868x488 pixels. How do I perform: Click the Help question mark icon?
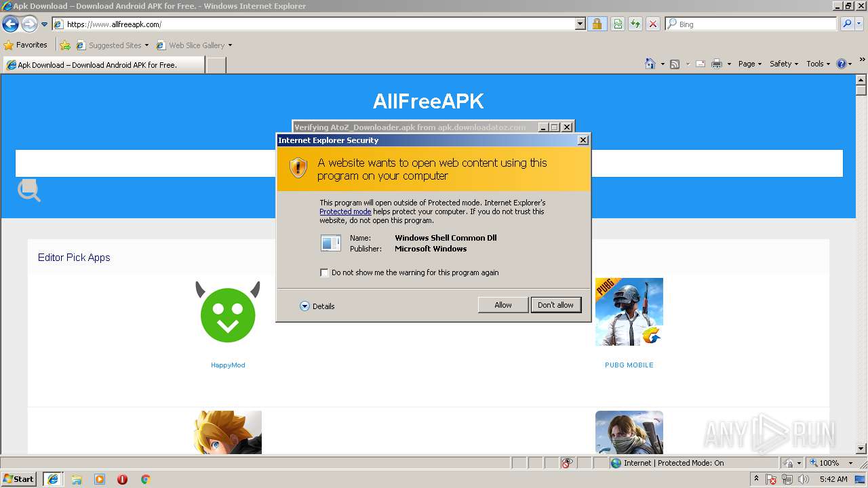tap(842, 64)
